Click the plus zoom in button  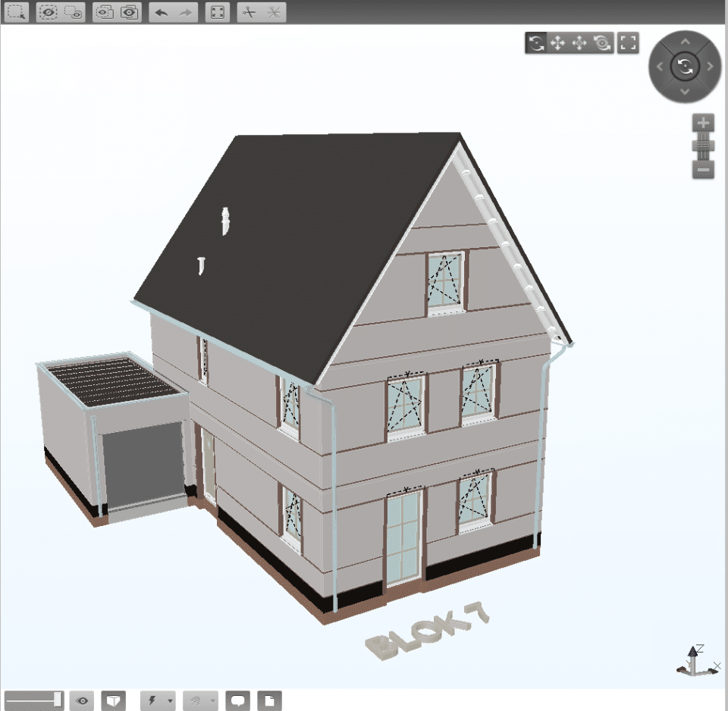(703, 123)
